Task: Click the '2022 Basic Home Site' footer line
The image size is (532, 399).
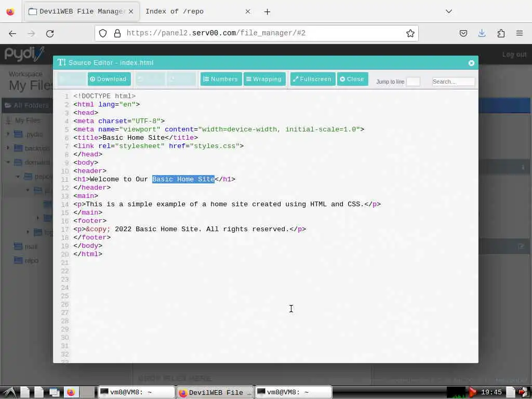Action: click(x=190, y=229)
